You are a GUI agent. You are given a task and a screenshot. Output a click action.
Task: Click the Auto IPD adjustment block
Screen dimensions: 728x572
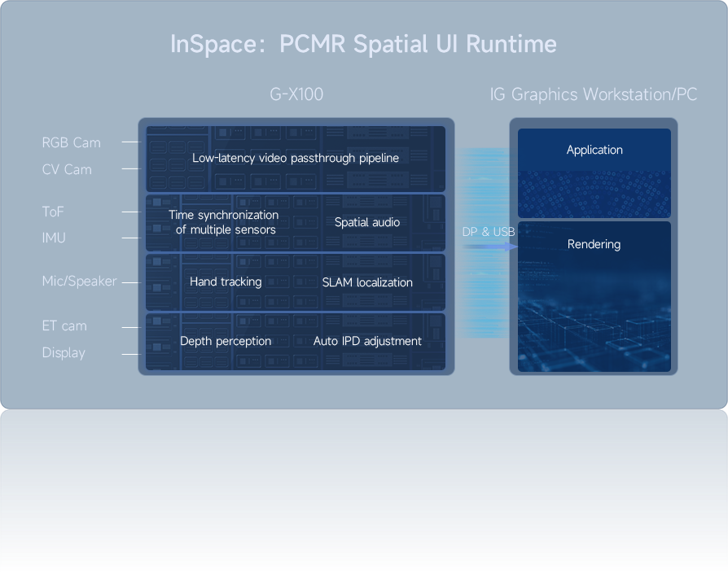coord(367,341)
